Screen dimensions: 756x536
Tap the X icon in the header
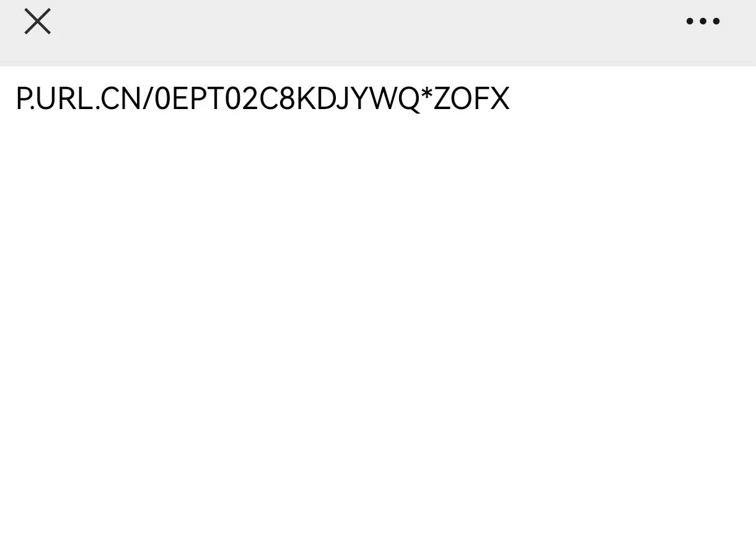click(37, 21)
